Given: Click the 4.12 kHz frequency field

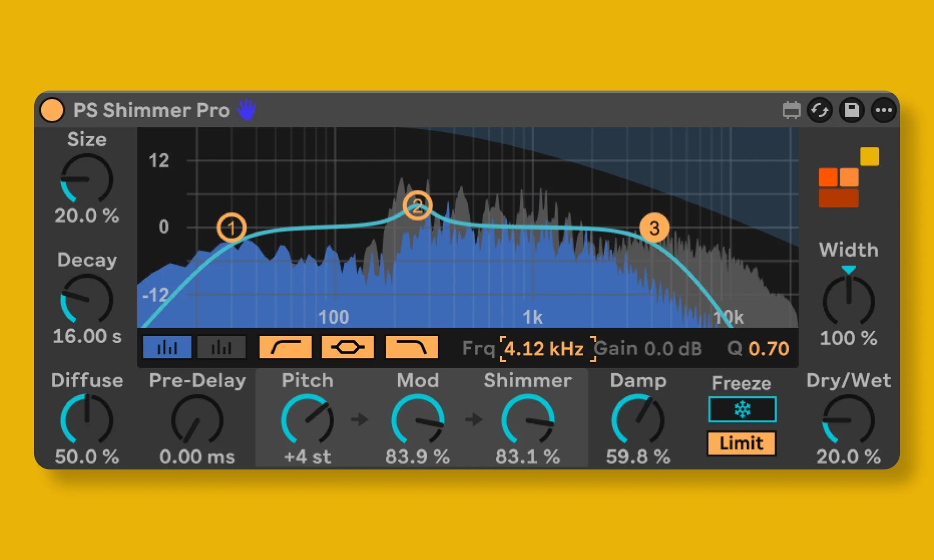Looking at the screenshot, I should pyautogui.click(x=545, y=349).
